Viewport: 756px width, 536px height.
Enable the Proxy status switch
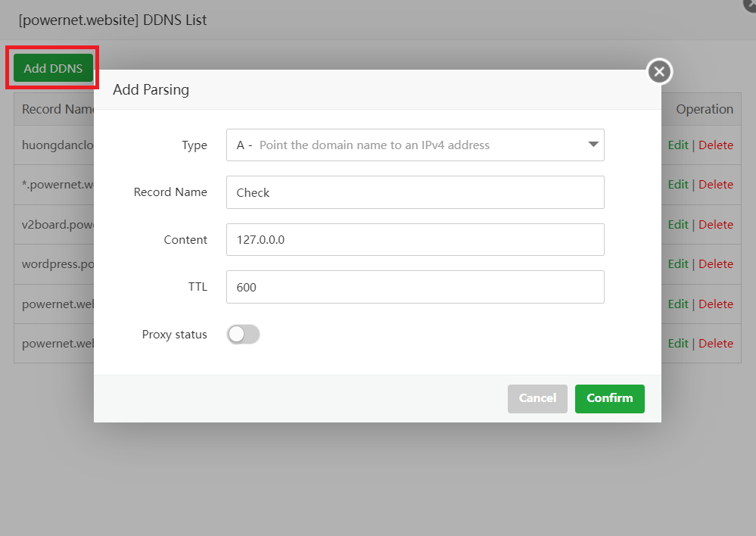tap(243, 335)
